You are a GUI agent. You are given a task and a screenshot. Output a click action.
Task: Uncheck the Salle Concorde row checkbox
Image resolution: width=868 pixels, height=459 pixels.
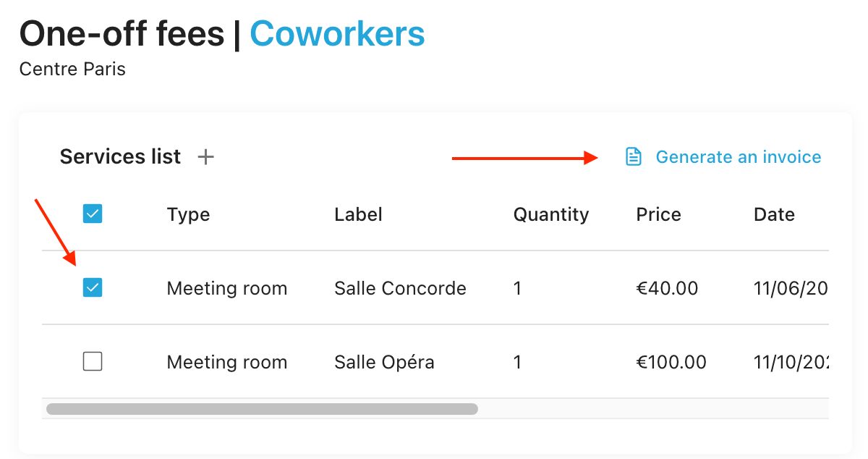coord(93,288)
